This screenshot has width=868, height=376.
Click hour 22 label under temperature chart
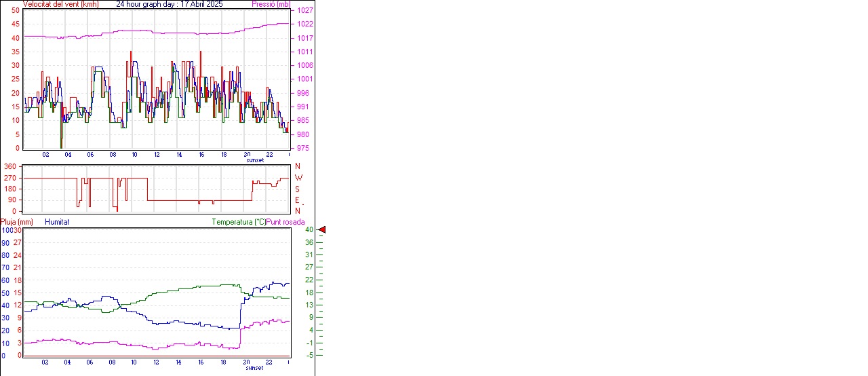[x=269, y=362]
